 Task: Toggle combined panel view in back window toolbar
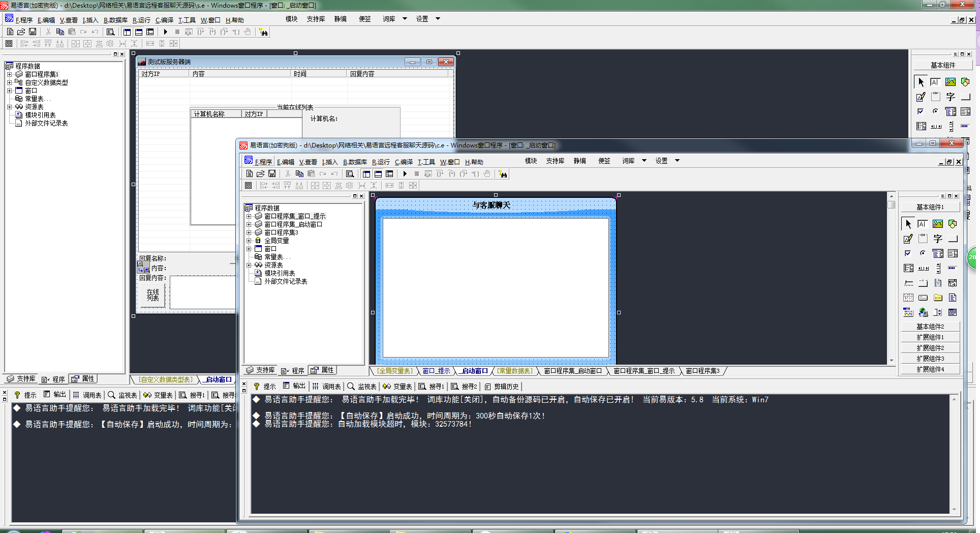point(150,32)
